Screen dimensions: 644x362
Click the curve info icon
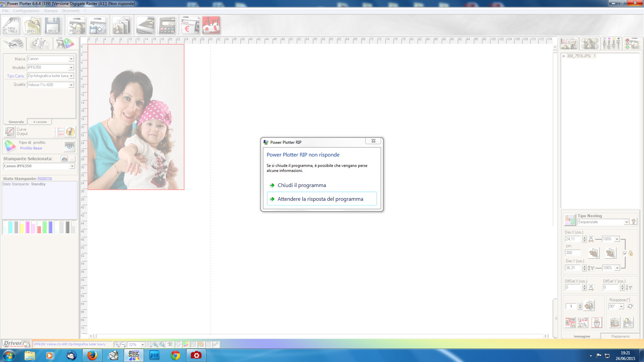70,132
